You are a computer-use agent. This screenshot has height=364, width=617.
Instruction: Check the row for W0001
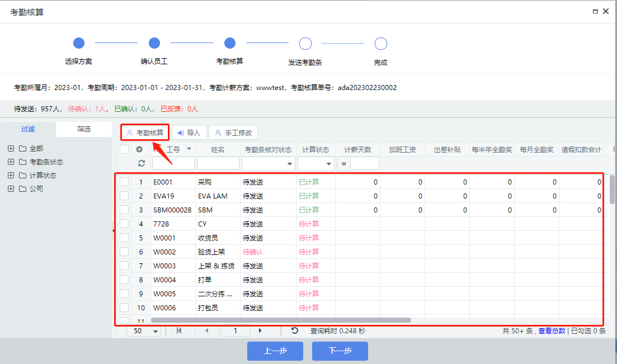point(124,238)
